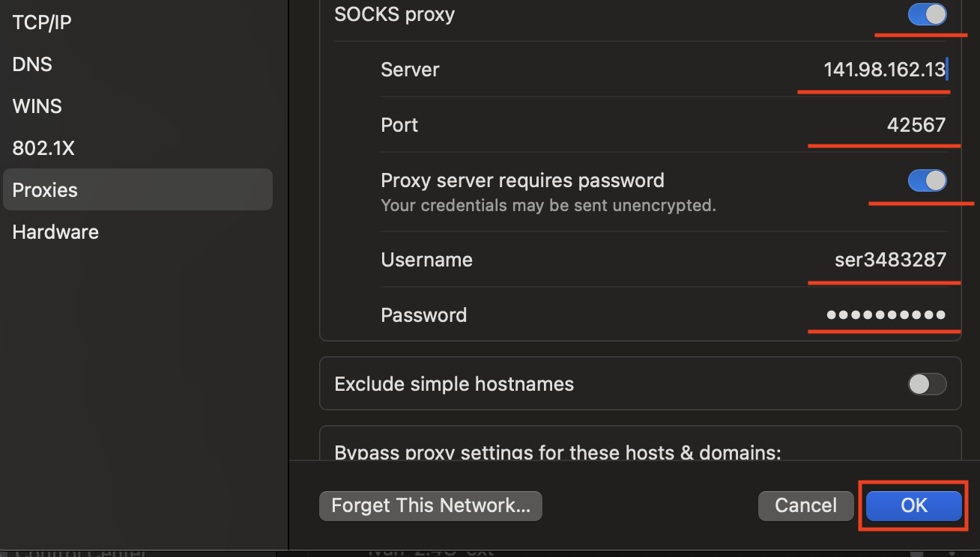Screen dimensions: 980x557
Task: Dismiss the dialog with Cancel
Action: point(806,506)
